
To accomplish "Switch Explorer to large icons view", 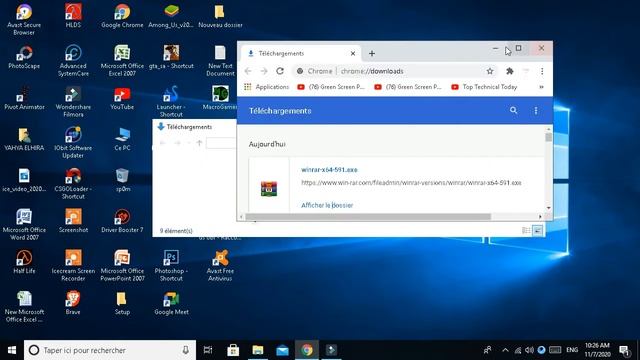I will coord(538,231).
